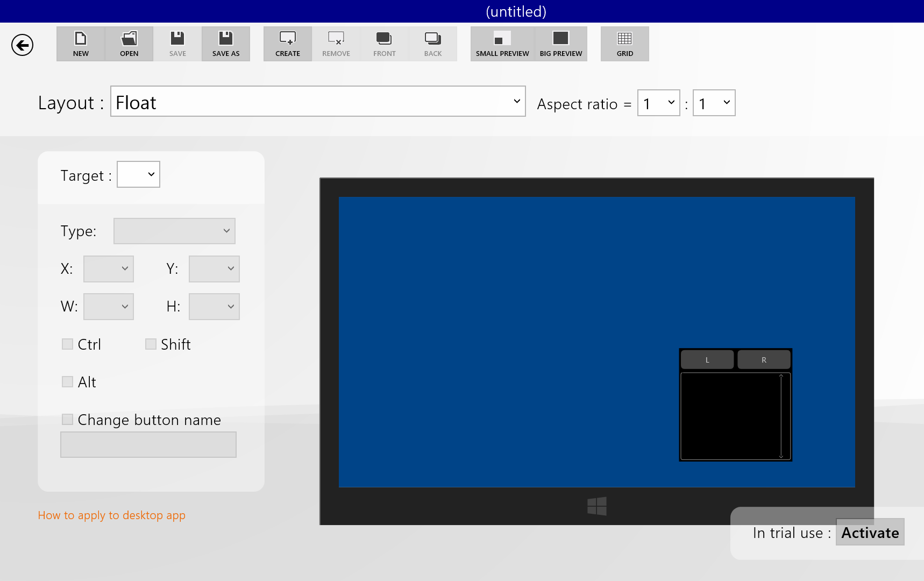Click the back arrow navigation icon
The height and width of the screenshot is (581, 924).
[x=22, y=45]
